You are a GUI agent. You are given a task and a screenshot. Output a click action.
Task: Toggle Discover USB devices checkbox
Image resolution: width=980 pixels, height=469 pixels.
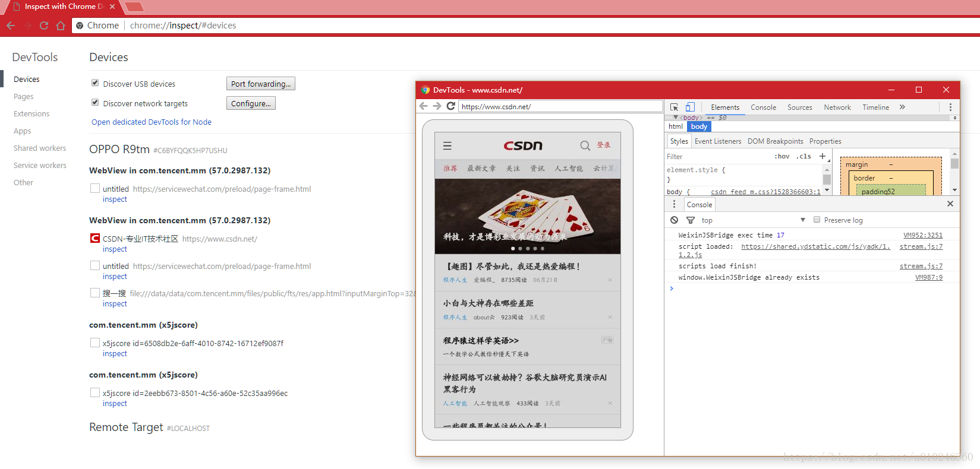click(x=95, y=83)
